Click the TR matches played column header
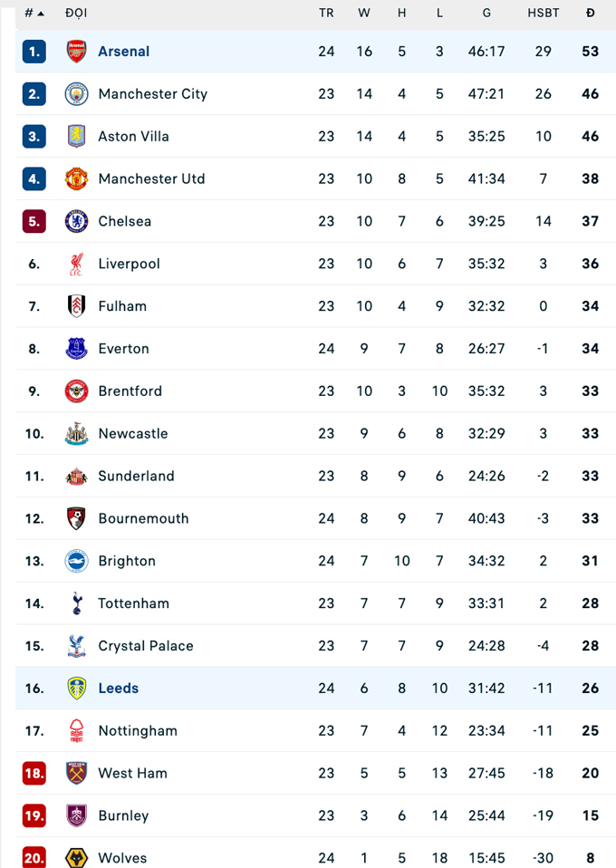 pyautogui.click(x=326, y=13)
